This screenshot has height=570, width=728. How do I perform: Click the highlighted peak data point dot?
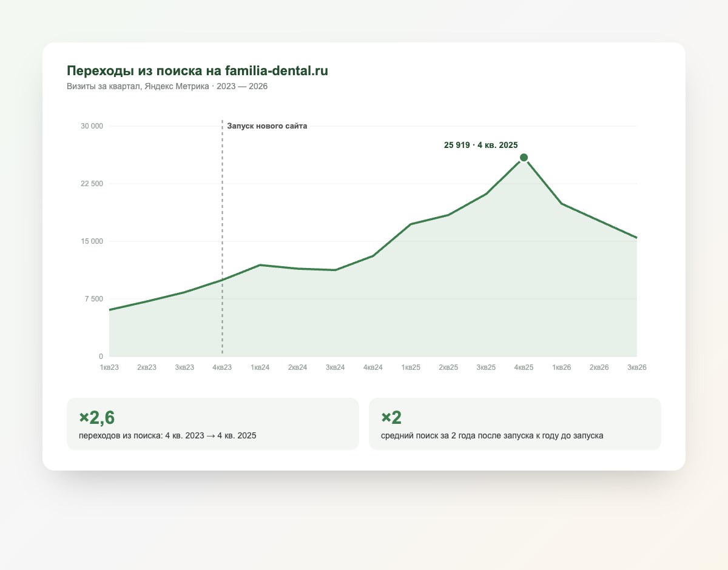pos(524,158)
